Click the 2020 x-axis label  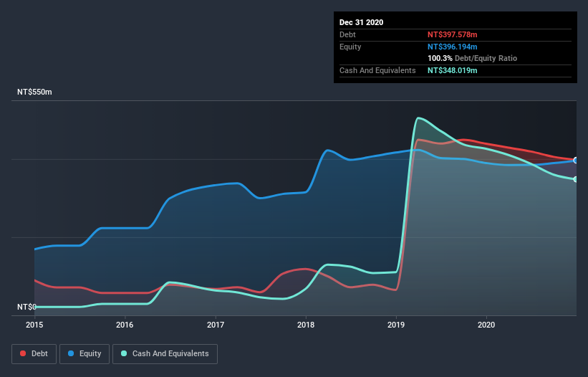point(486,325)
